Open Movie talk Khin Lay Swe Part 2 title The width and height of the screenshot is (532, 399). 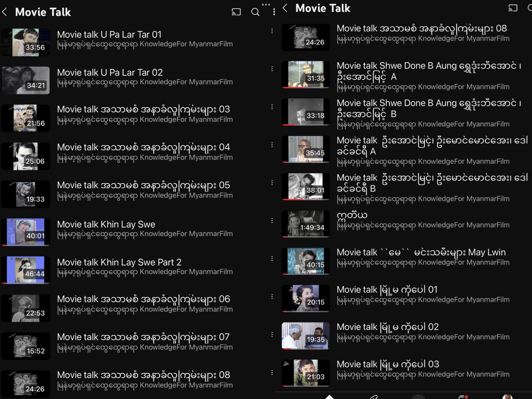[119, 262]
